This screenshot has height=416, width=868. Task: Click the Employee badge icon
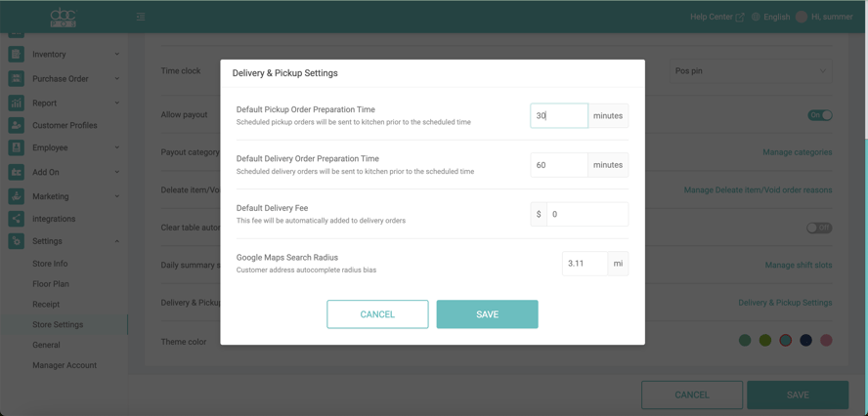16,147
